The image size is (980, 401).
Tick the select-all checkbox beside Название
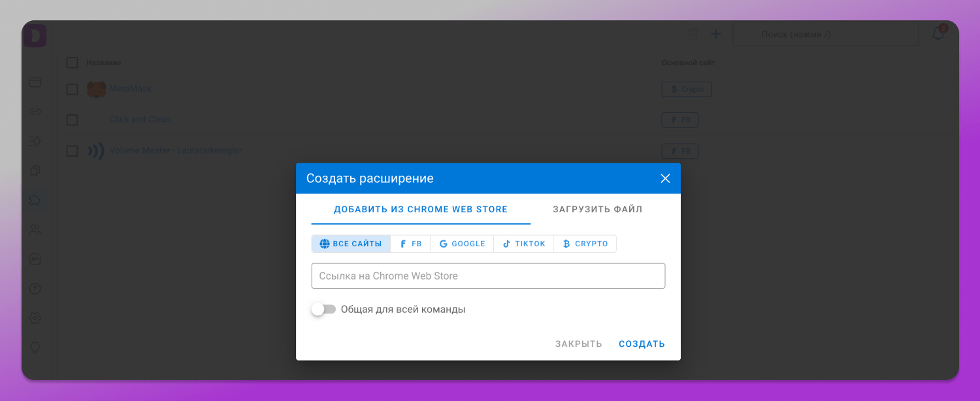72,63
